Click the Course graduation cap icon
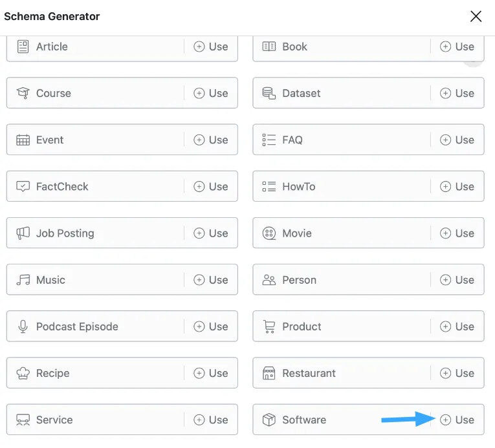 click(x=23, y=93)
